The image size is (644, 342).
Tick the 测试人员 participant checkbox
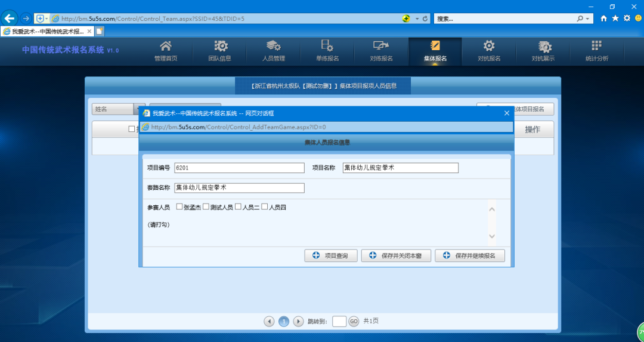point(206,207)
